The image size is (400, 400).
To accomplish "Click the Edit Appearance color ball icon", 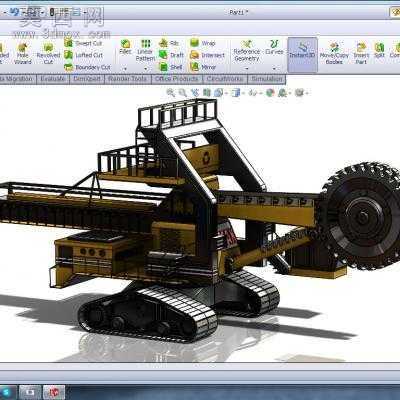I will click(x=270, y=92).
